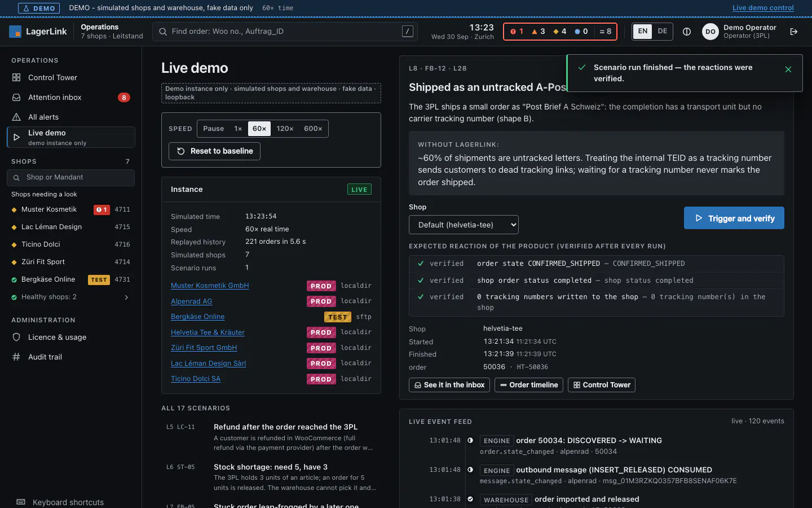
Task: Click the slash shortcut key icon
Action: (407, 32)
